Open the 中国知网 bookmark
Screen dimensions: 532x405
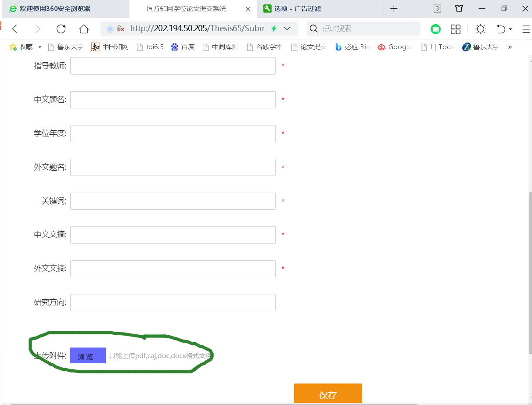click(x=110, y=47)
